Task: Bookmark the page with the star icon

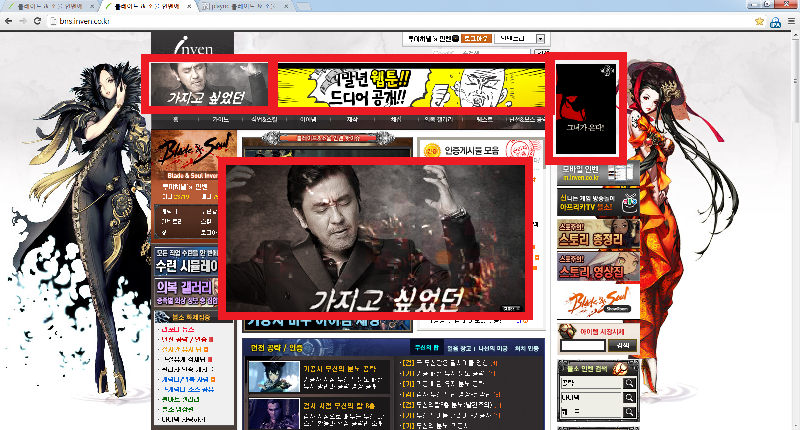Action: coord(759,21)
